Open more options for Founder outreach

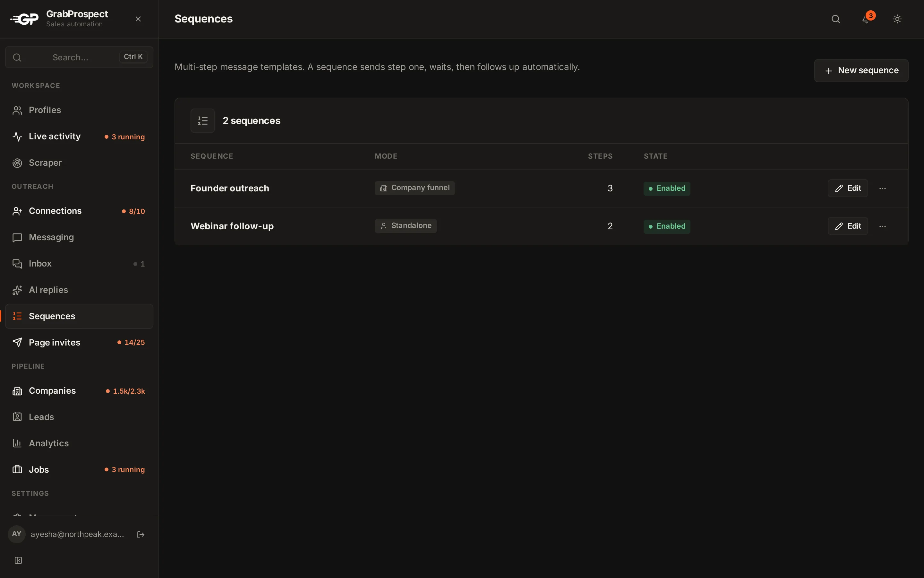click(882, 188)
